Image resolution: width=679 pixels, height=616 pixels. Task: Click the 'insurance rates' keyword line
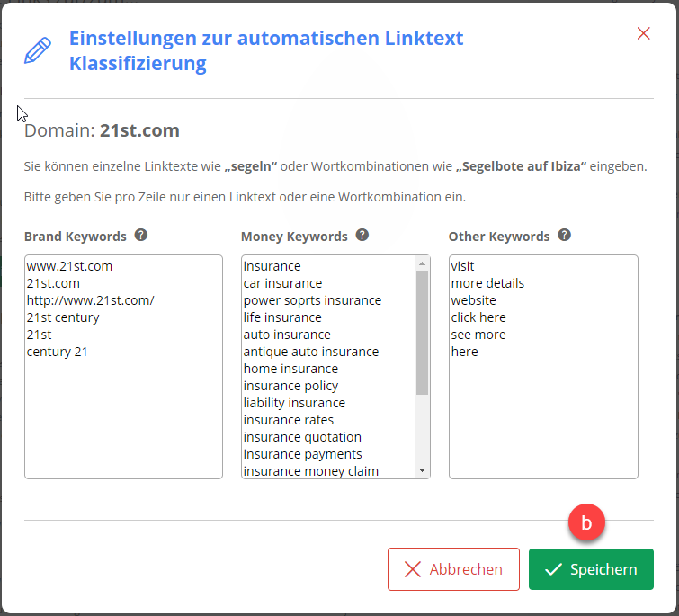289,420
